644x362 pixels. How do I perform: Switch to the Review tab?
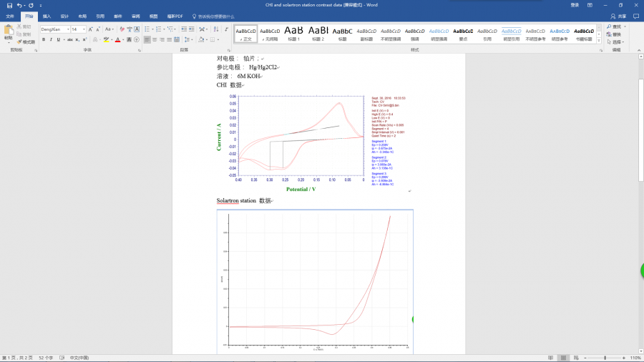135,16
